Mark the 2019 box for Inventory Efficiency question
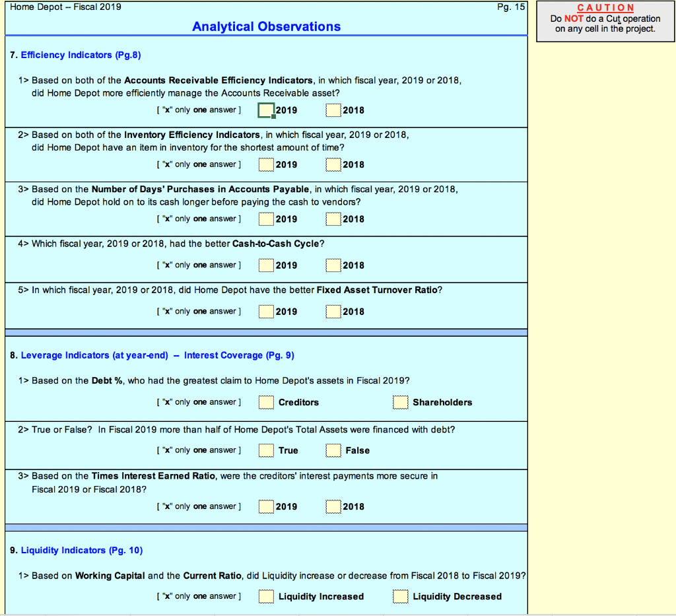Screen dimensions: 676x616 tap(266, 164)
